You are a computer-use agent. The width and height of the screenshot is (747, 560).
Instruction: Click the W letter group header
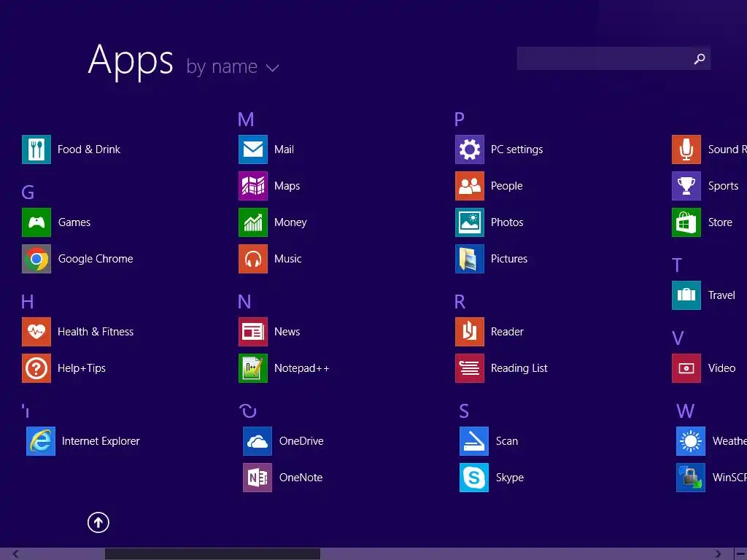click(686, 411)
